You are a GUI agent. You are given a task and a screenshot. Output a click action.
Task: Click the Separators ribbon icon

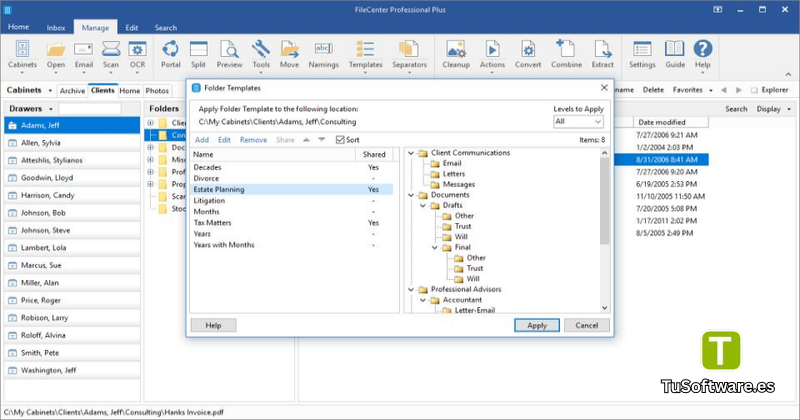[409, 55]
